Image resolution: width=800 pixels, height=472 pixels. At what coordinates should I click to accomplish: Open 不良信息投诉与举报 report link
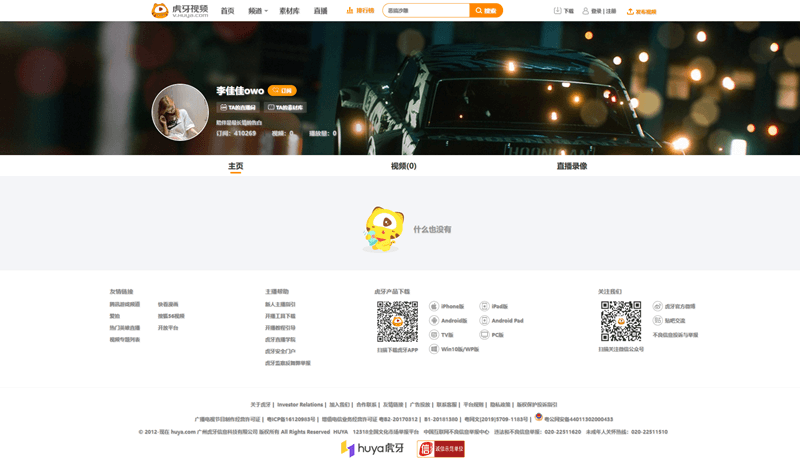pos(676,335)
